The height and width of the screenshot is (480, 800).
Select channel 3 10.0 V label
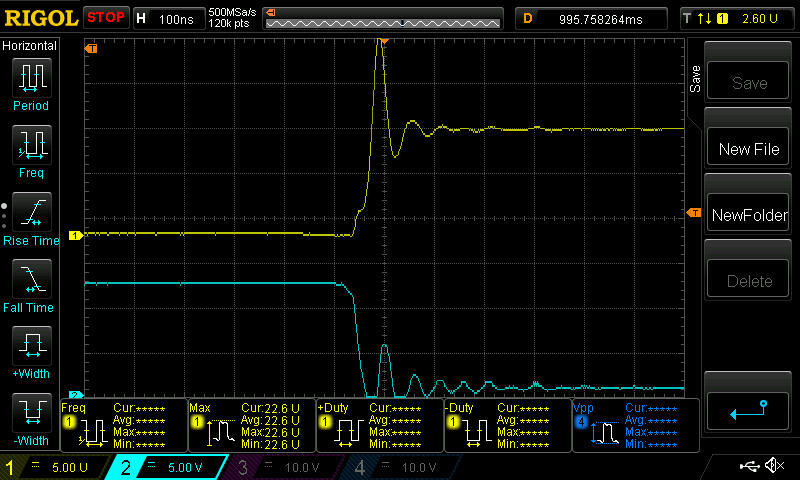coord(302,467)
